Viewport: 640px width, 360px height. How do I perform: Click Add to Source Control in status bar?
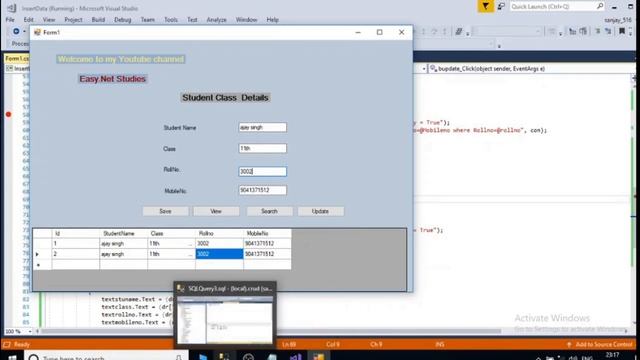click(x=604, y=344)
